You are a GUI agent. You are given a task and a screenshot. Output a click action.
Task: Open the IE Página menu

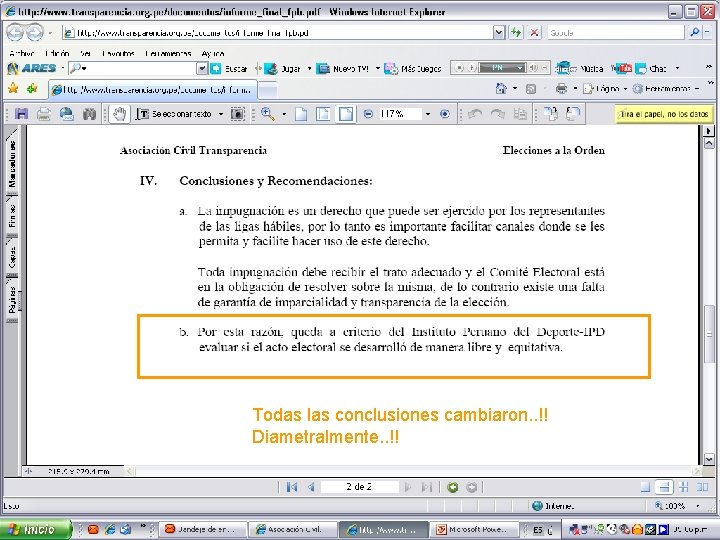(x=604, y=89)
